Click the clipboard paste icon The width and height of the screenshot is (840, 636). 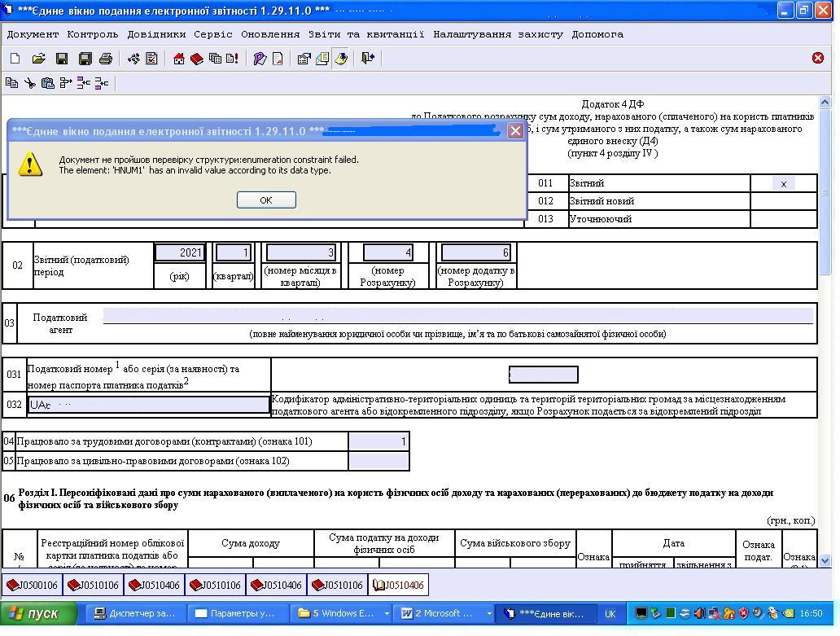(48, 83)
